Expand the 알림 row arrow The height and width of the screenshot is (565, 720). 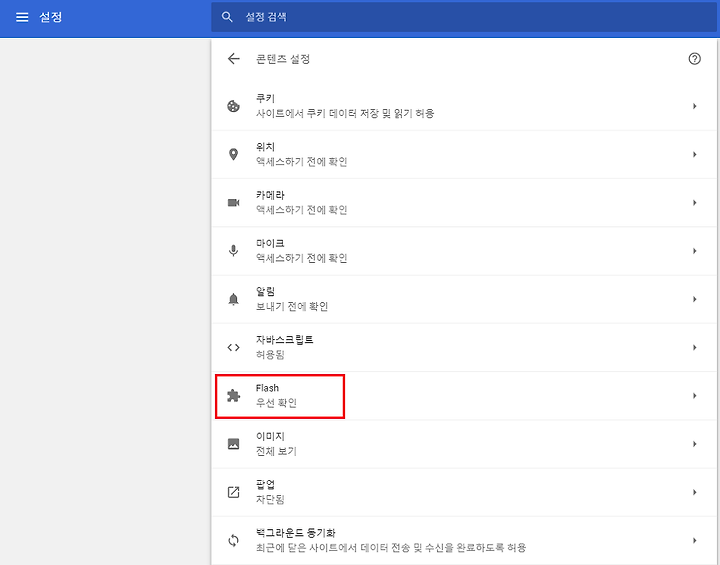(694, 299)
